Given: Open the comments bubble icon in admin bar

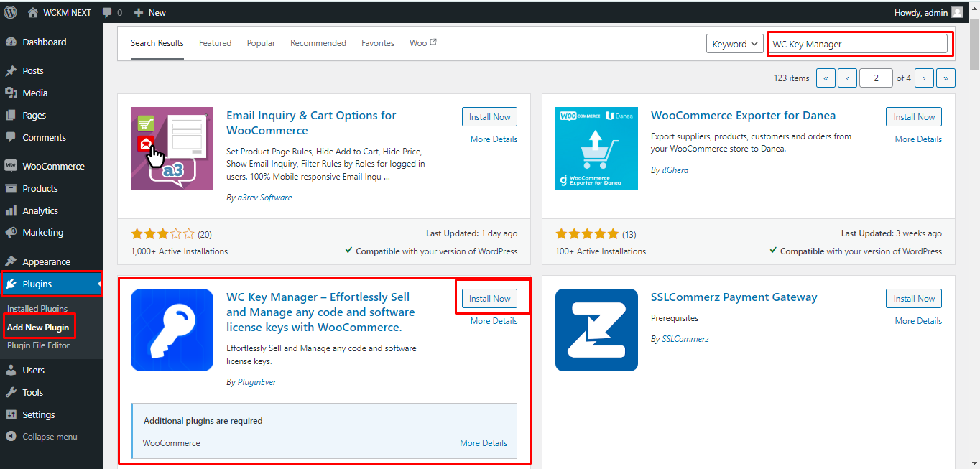Looking at the screenshot, I should [x=107, y=12].
